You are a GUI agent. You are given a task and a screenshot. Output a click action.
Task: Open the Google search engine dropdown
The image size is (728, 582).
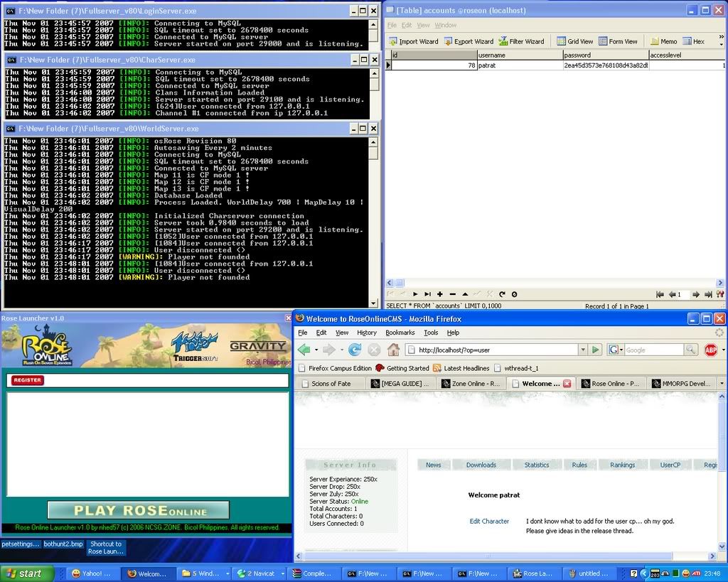pos(616,350)
